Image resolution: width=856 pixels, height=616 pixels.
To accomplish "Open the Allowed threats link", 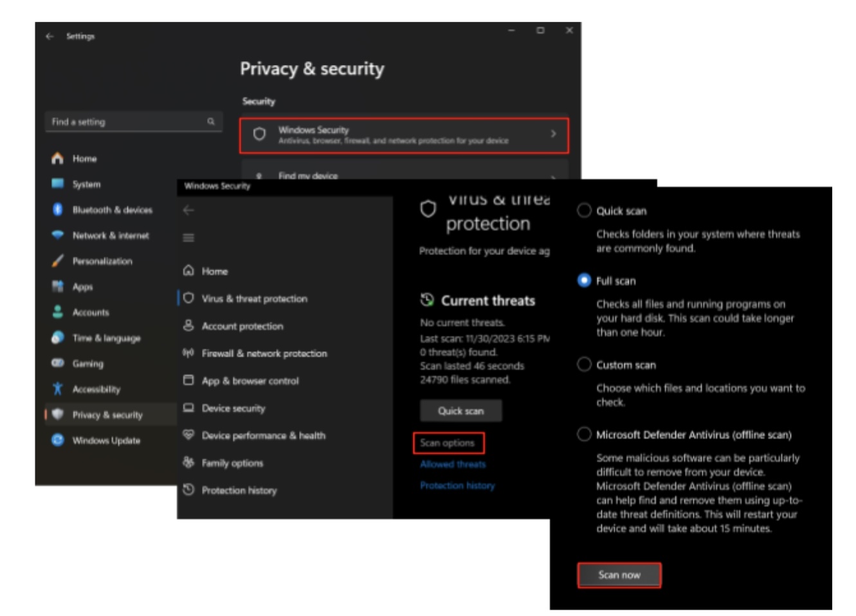I will click(453, 464).
